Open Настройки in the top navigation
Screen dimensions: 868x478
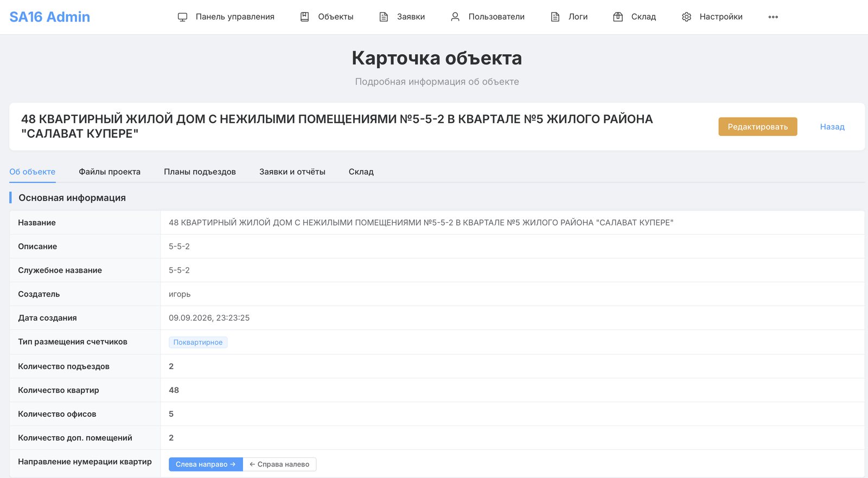click(721, 17)
